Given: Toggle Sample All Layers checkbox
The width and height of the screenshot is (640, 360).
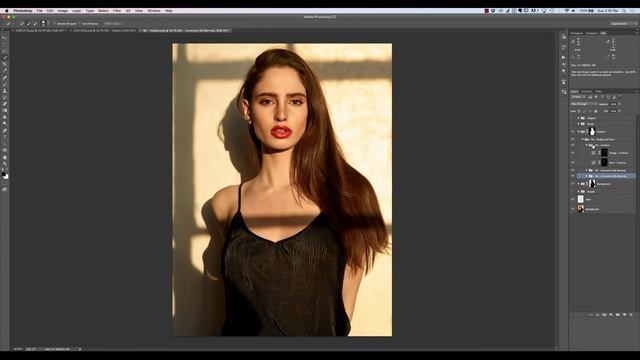Looking at the screenshot, I should 54,24.
